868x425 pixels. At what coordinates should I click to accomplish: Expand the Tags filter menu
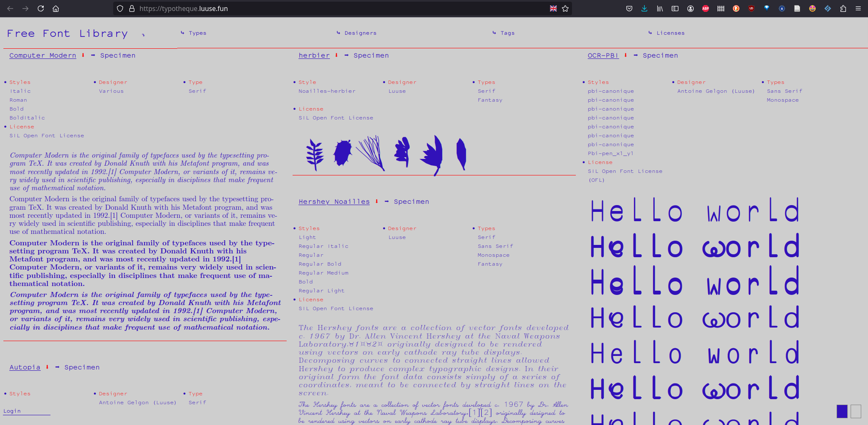tap(507, 33)
